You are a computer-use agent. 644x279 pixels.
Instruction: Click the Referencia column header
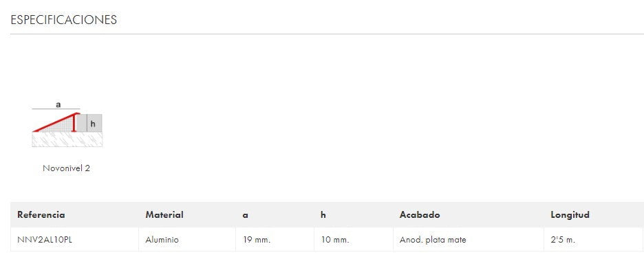tap(41, 215)
